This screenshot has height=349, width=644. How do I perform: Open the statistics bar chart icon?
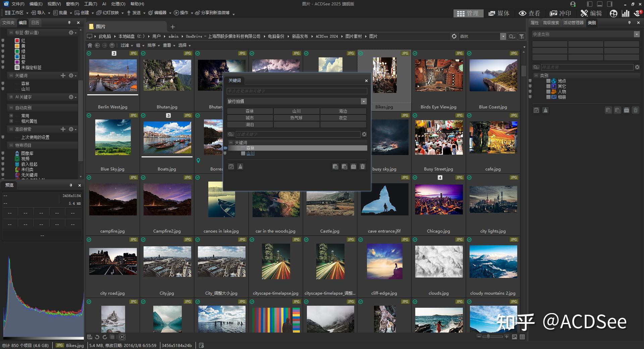point(625,13)
